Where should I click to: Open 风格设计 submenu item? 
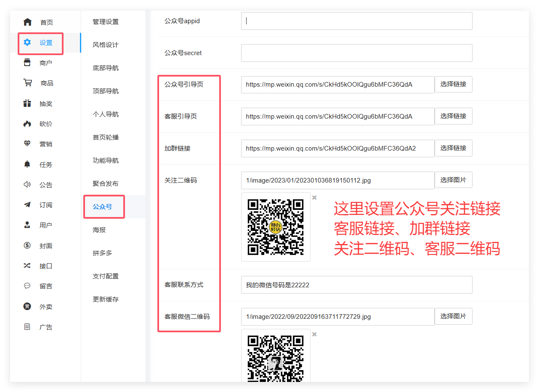[106, 45]
